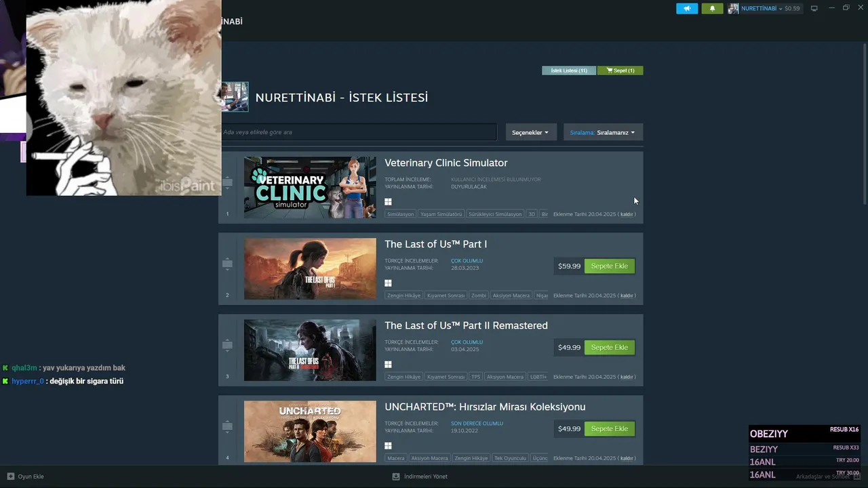Click the $59.99 price

click(x=569, y=266)
